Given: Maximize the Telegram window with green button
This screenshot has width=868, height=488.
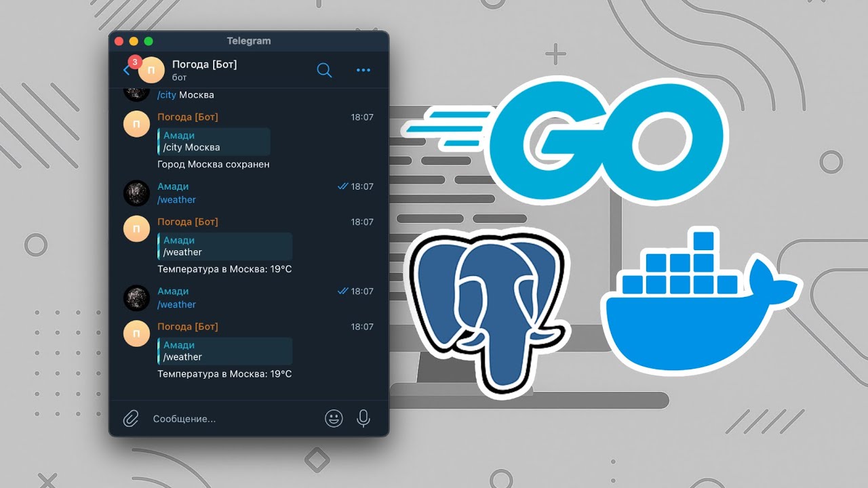Looking at the screenshot, I should [x=149, y=41].
